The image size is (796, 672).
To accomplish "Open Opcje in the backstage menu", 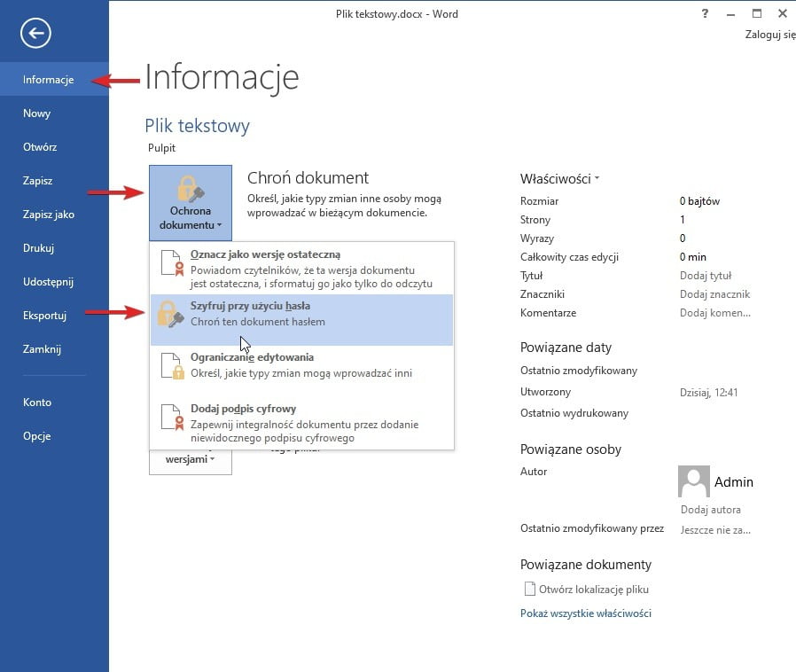I will 37,436.
